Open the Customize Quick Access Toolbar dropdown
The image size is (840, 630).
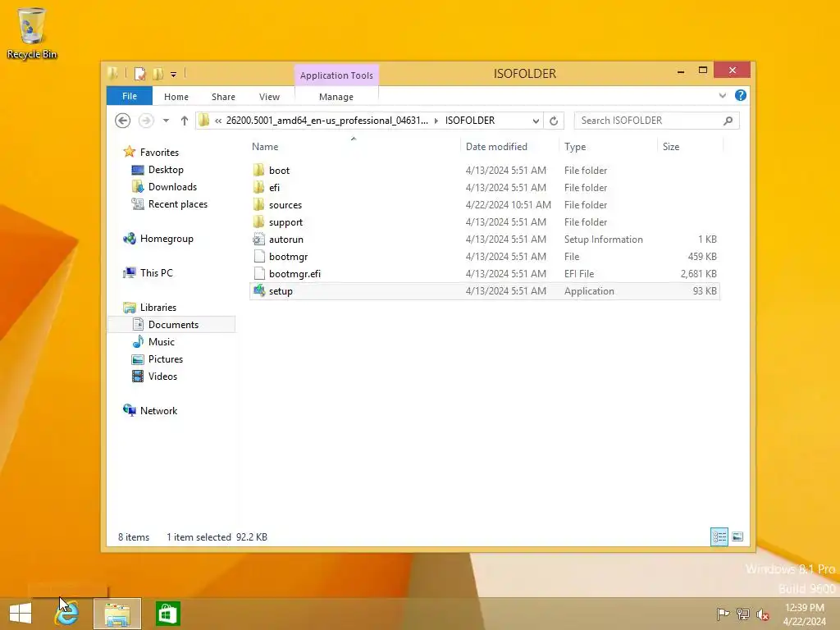click(174, 75)
